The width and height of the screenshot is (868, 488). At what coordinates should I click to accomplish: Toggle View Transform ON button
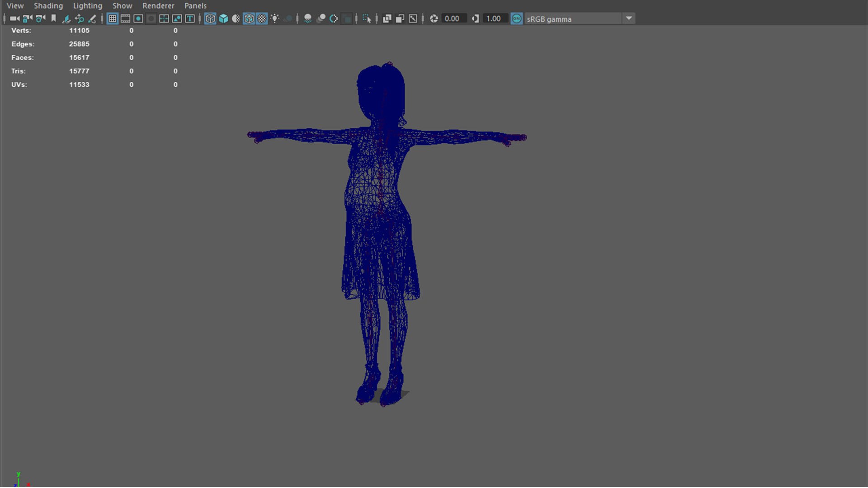[x=517, y=19]
